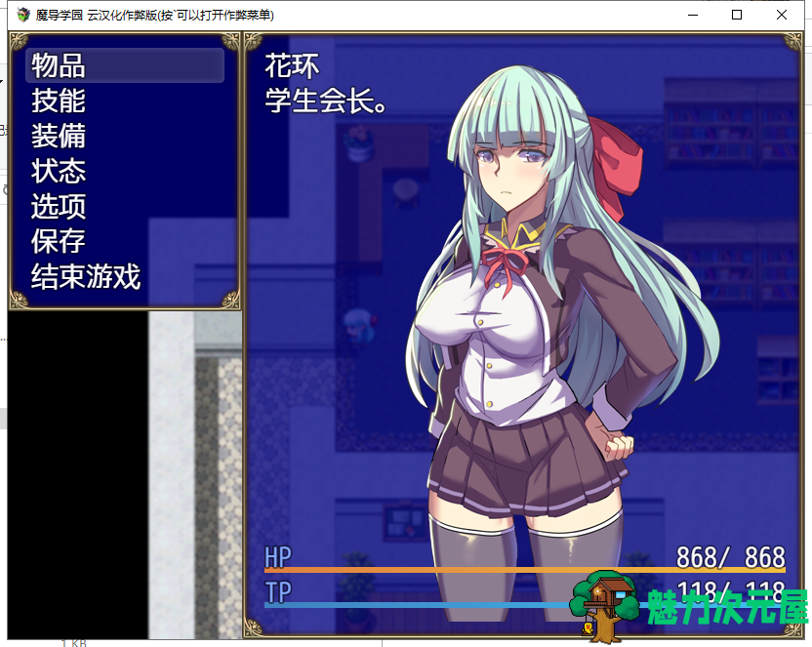The width and height of the screenshot is (812, 647).
Task: Click the HP value 868/ 868
Action: click(x=731, y=557)
